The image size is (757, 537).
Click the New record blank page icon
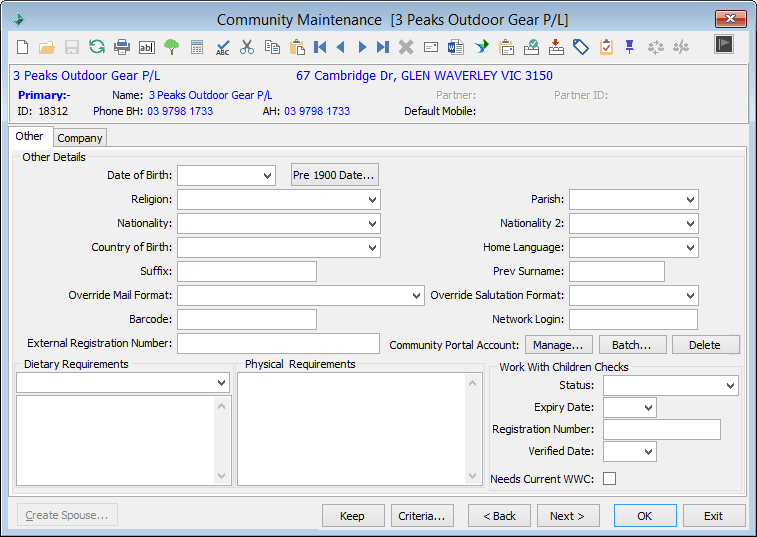(22, 47)
